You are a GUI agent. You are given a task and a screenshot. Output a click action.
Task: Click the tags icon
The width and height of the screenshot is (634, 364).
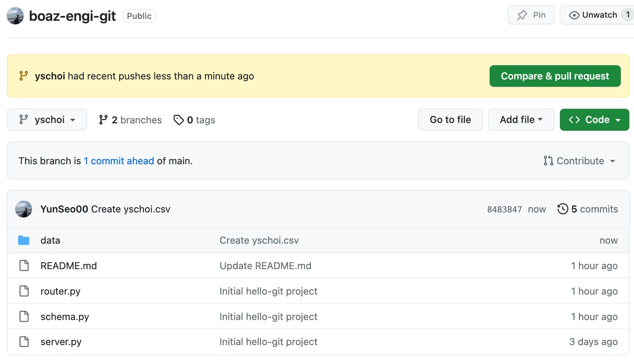click(x=178, y=120)
